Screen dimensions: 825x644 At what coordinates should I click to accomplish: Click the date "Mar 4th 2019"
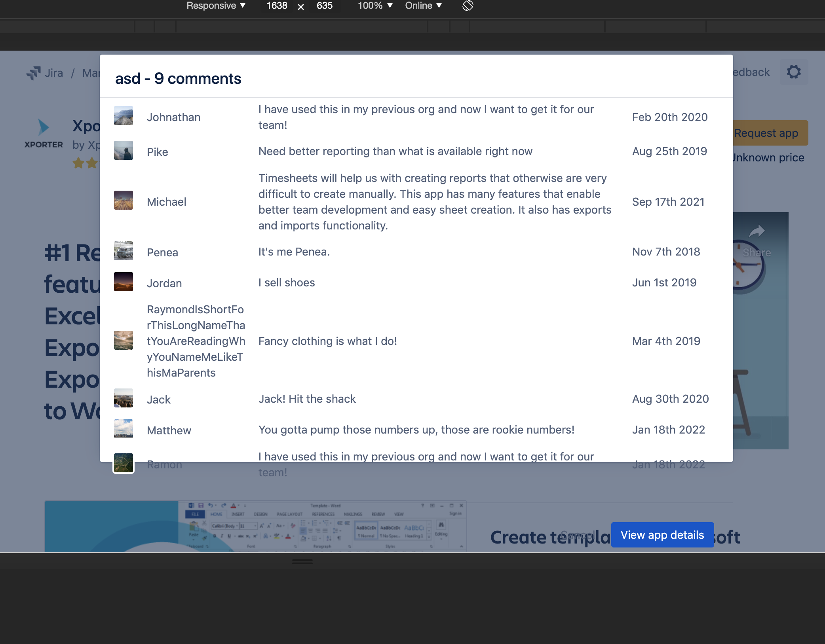(x=666, y=341)
